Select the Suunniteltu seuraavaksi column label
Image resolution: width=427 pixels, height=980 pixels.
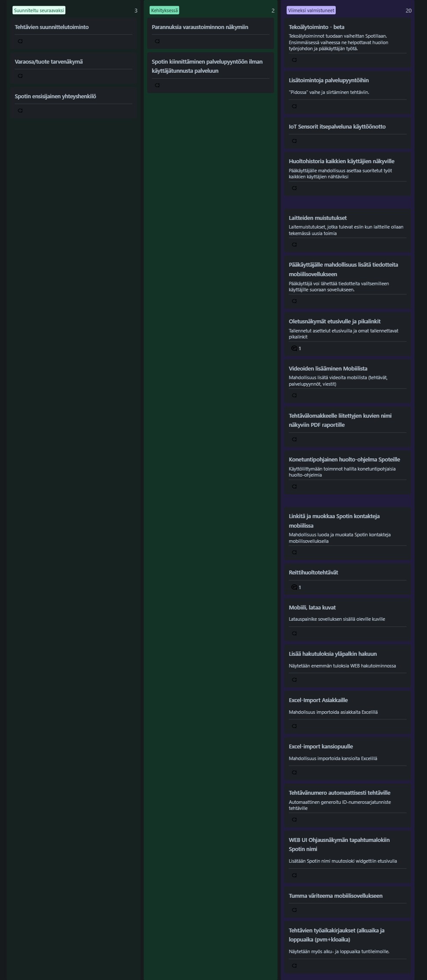[39, 10]
